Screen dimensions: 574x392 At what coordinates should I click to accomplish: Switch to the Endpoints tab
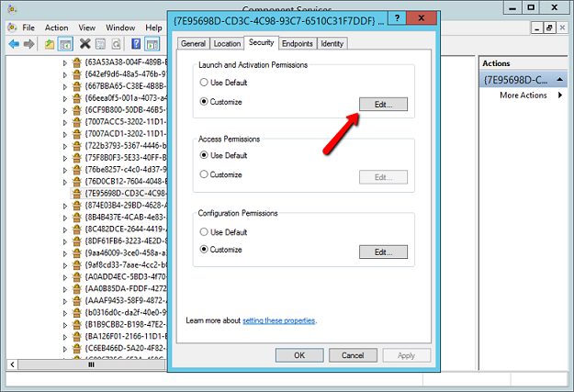(297, 43)
